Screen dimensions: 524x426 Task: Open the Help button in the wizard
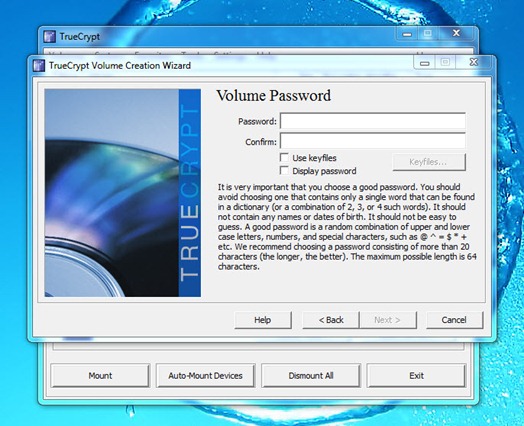point(263,320)
